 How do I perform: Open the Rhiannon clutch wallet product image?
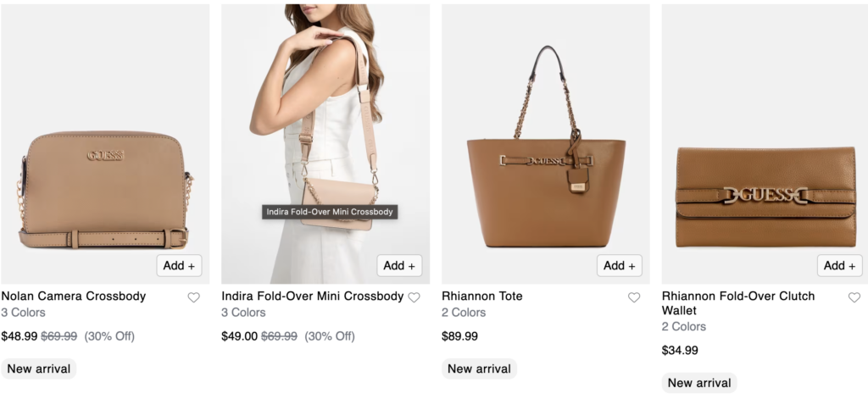coord(765,195)
